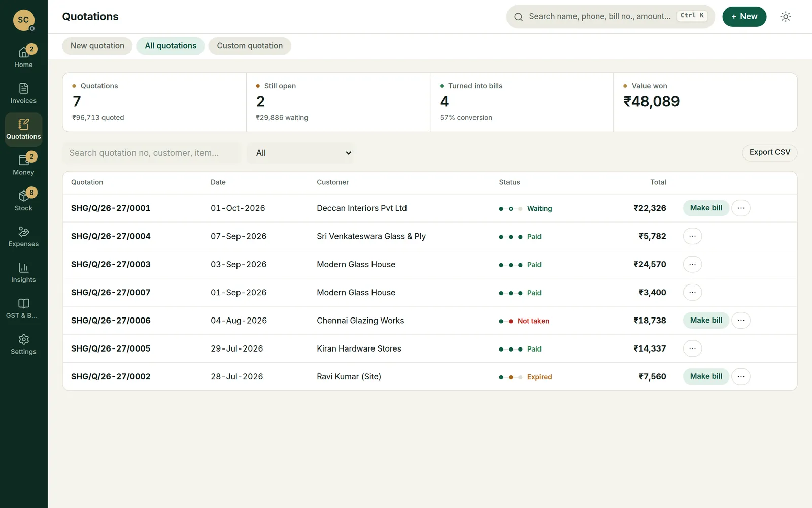Open quotation SHG/Q/26-27/0004
This screenshot has width=812, height=508.
[111, 236]
